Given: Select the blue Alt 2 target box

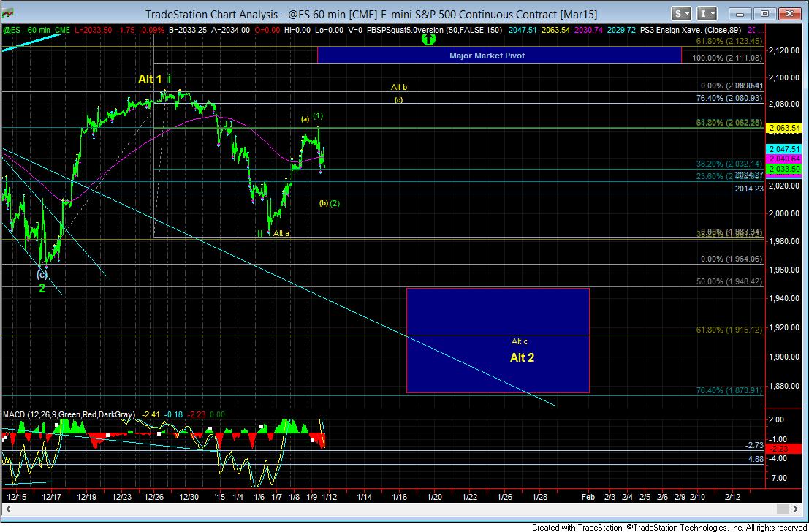Looking at the screenshot, I should pos(498,341).
